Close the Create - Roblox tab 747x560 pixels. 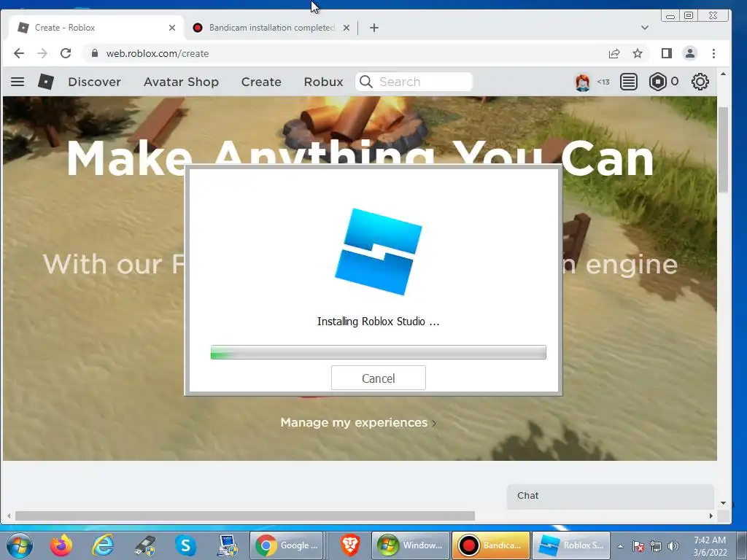(x=172, y=28)
